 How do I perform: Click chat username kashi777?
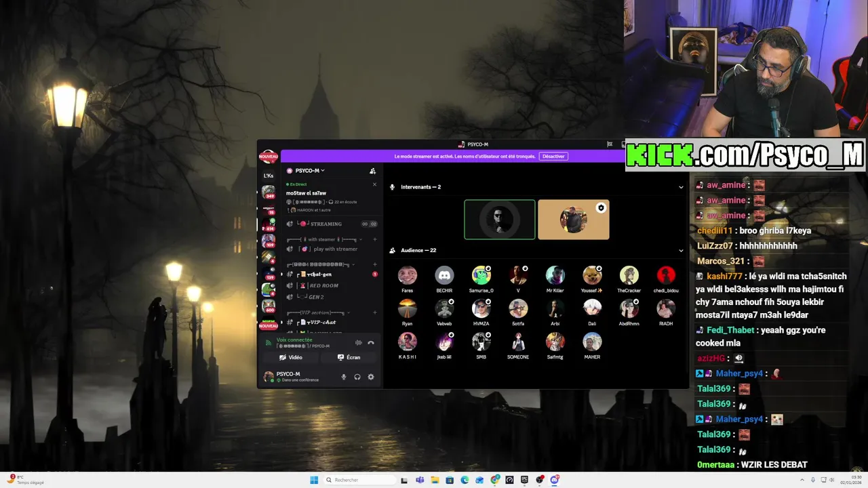click(x=724, y=277)
